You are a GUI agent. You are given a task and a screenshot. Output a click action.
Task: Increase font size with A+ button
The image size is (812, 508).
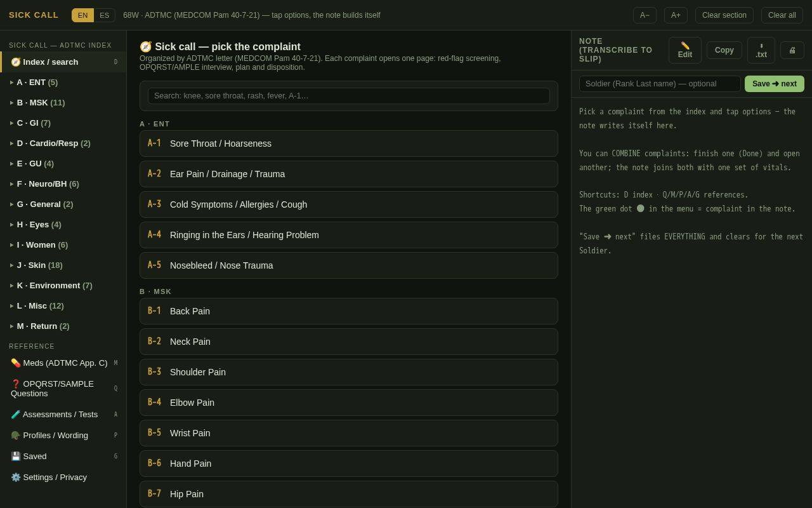coord(676,15)
